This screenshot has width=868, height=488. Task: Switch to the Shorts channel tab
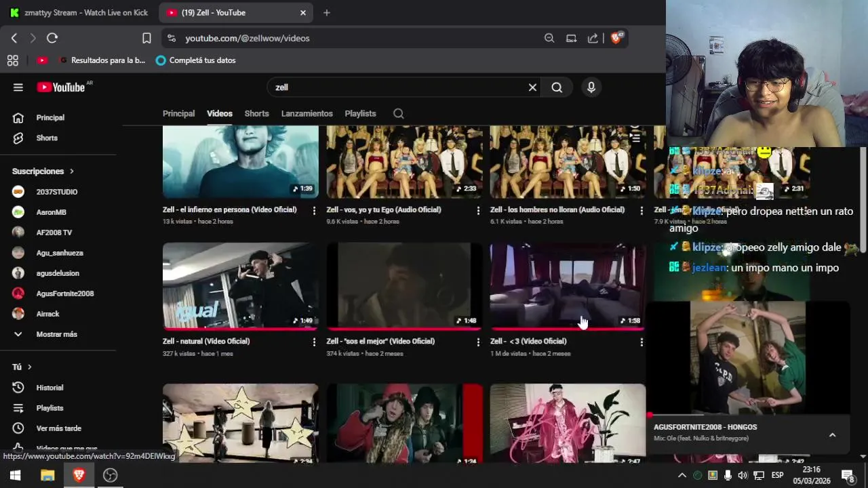coord(256,113)
